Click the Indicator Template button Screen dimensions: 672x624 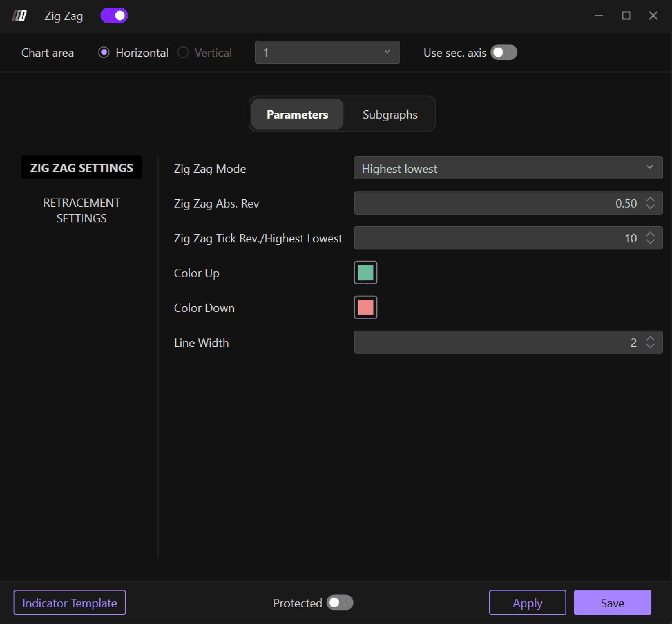pyautogui.click(x=70, y=603)
